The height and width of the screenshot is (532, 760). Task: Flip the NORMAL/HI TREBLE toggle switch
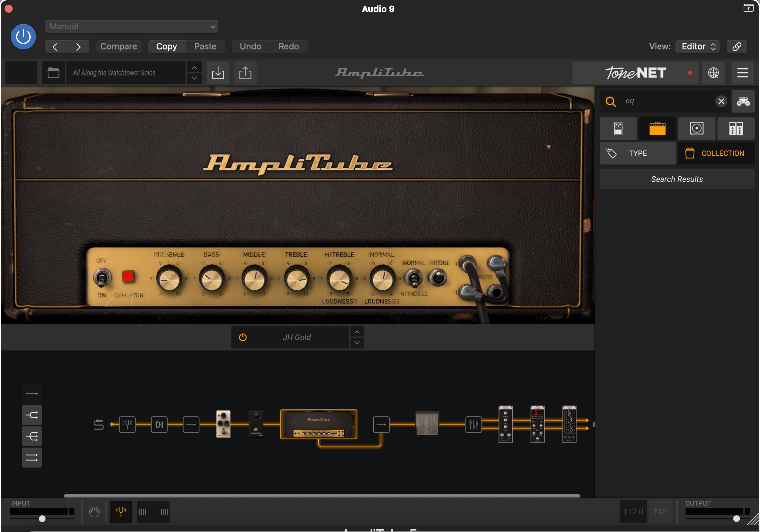click(414, 279)
